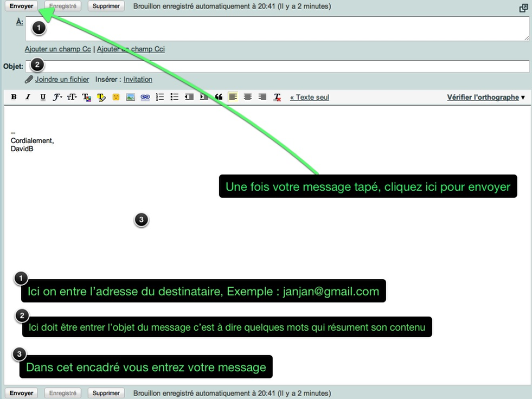Click Joindre un fichier link
The width and height of the screenshot is (532, 399).
(x=62, y=79)
